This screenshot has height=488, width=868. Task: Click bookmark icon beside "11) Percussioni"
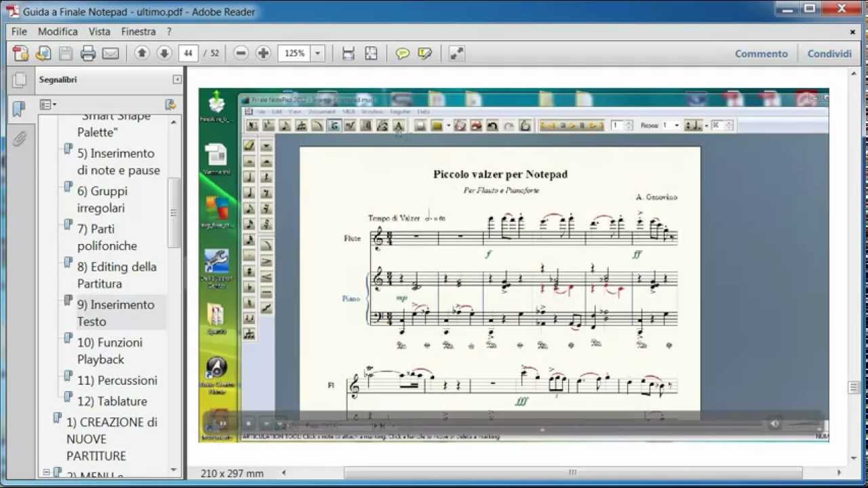[x=68, y=375]
